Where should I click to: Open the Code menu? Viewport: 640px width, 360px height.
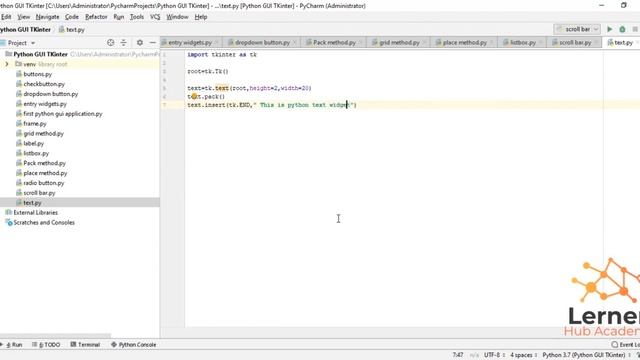72,17
